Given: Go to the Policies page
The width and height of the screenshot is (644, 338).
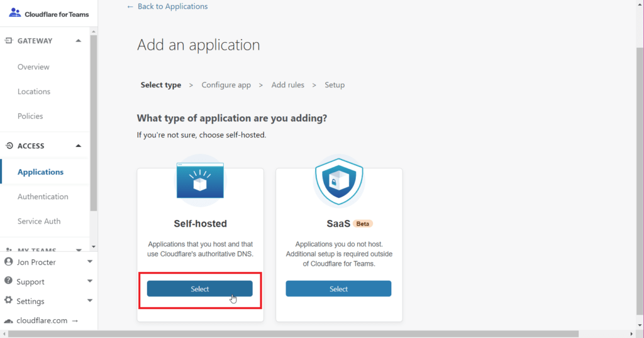Looking at the screenshot, I should [x=30, y=116].
